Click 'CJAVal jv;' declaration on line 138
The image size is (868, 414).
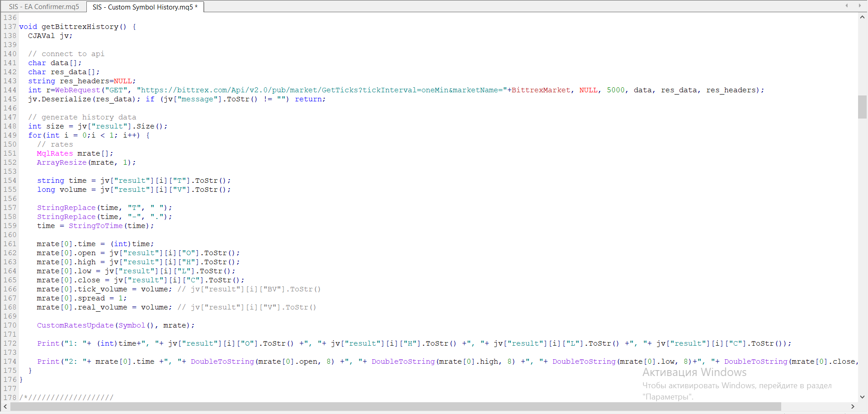pyautogui.click(x=50, y=36)
